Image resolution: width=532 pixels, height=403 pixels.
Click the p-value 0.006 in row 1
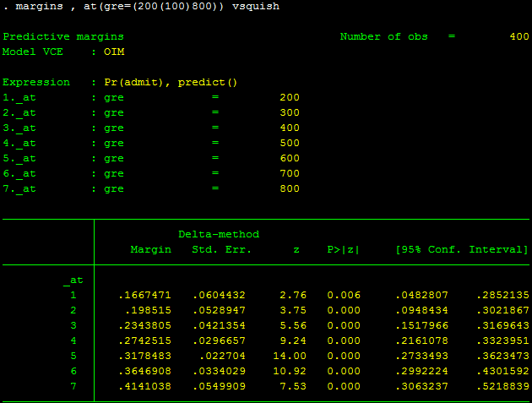343,295
